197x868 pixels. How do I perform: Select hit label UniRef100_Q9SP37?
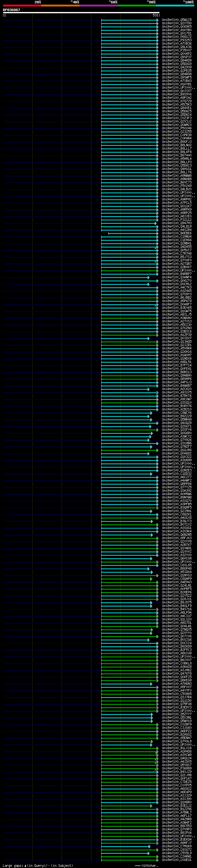tap(177, 57)
